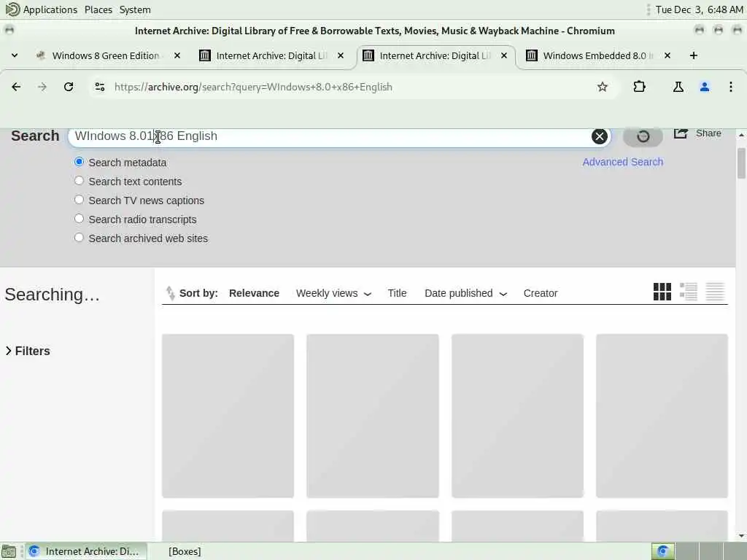Toggle sort direction arrows icon
The image size is (747, 560).
[170, 293]
